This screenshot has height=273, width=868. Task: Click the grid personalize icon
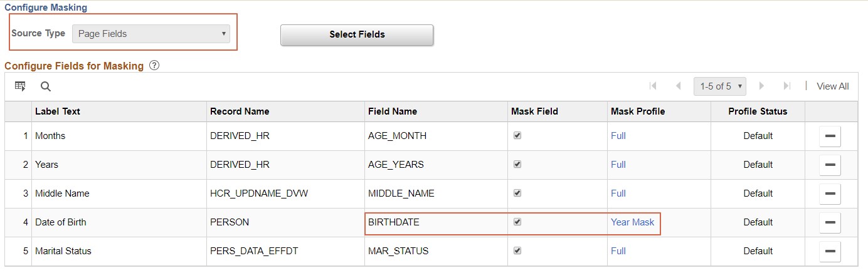(20, 86)
